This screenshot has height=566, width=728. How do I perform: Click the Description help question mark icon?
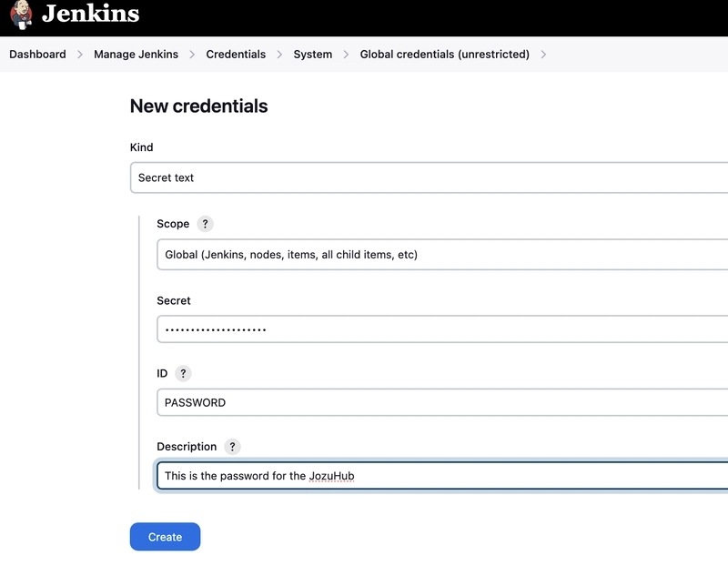pos(232,447)
